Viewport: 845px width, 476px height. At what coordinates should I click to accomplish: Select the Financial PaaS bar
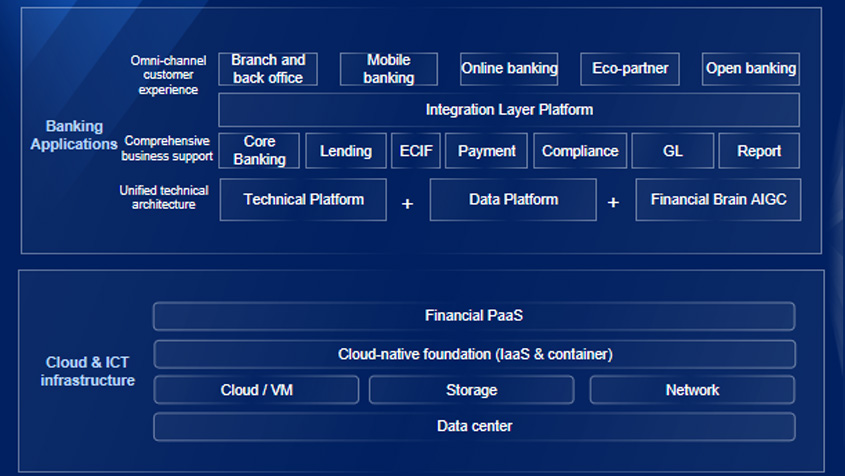click(x=474, y=316)
